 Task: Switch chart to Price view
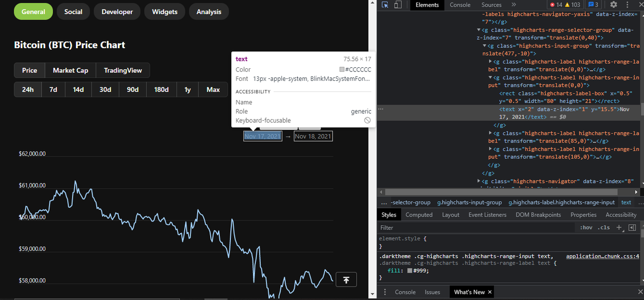(30, 70)
